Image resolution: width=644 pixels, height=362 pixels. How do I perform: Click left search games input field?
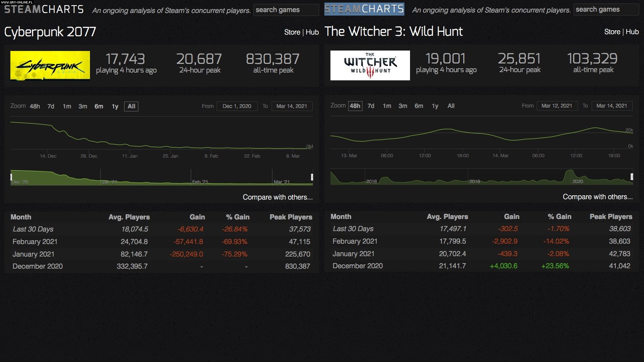pyautogui.click(x=286, y=10)
